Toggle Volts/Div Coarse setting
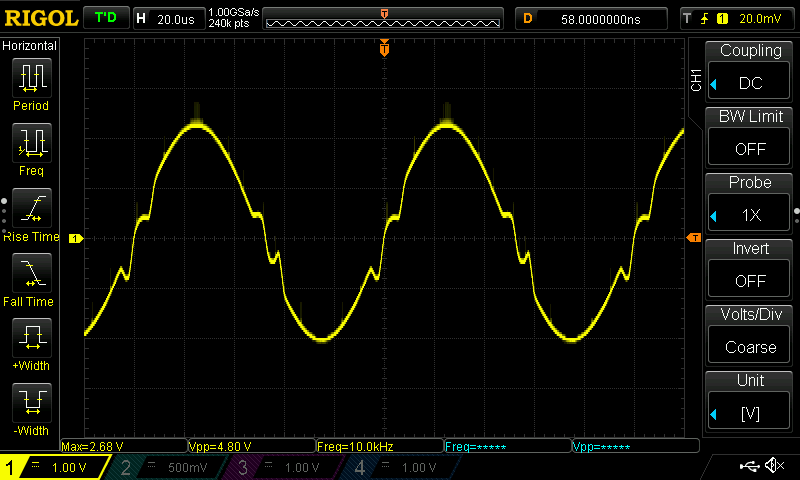The width and height of the screenshot is (800, 480). pos(751,335)
